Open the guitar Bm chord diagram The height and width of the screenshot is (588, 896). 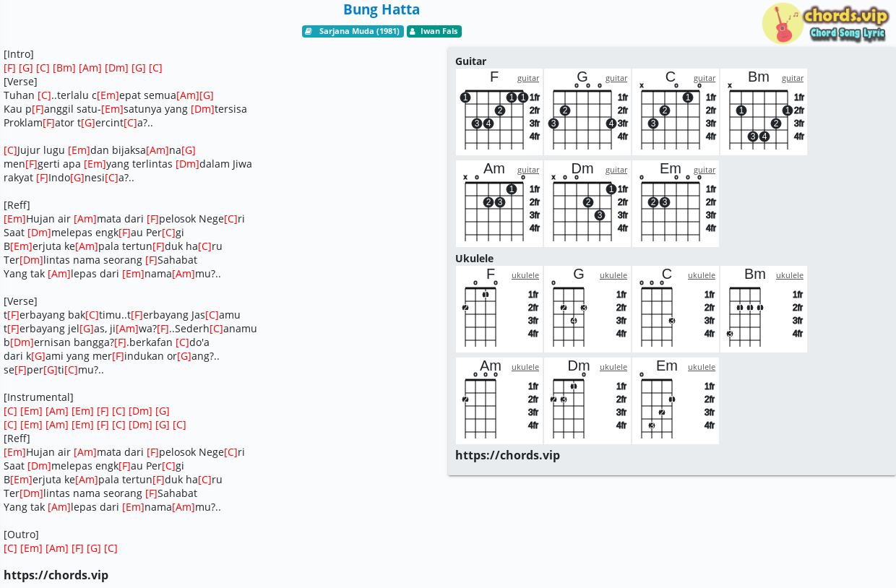pos(764,112)
